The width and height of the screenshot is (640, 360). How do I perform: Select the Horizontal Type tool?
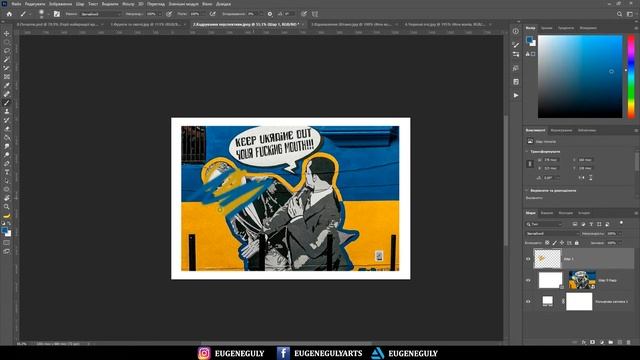click(x=7, y=172)
